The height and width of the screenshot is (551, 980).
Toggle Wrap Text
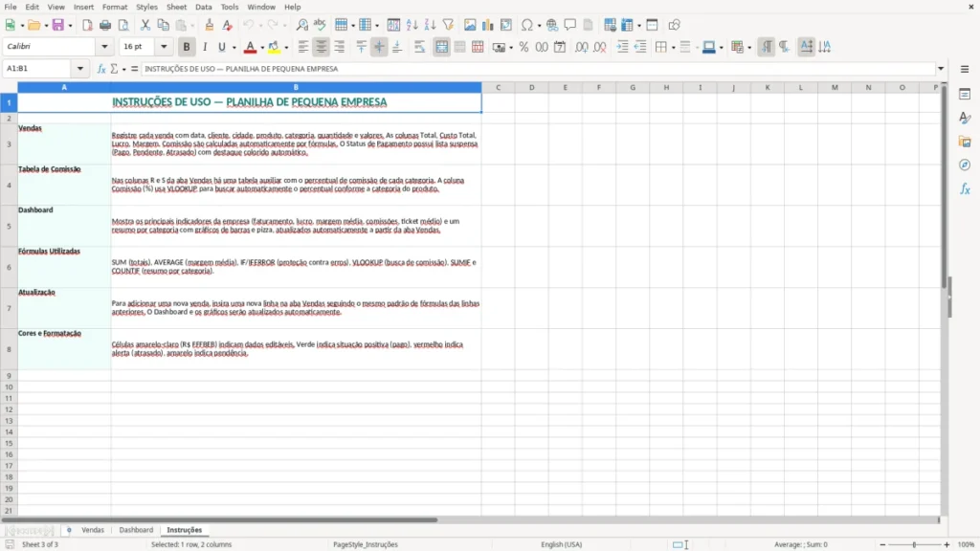pos(419,47)
